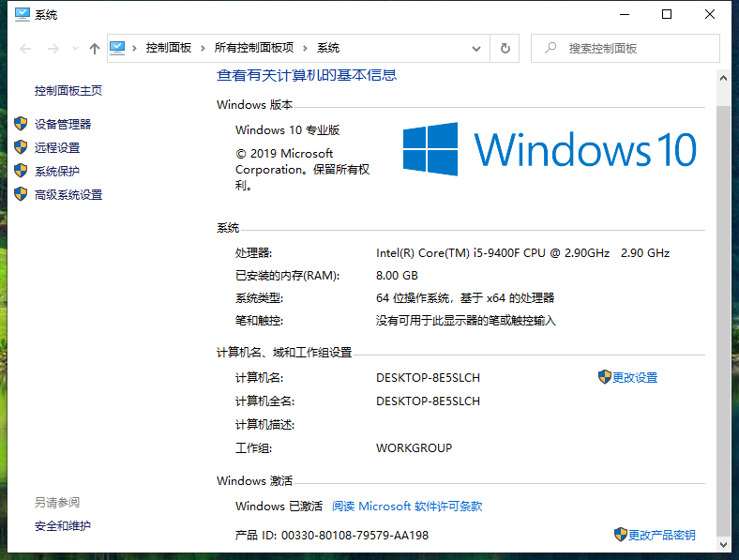This screenshot has height=560, width=739.
Task: Expand the address bar history dropdown
Action: [479, 49]
